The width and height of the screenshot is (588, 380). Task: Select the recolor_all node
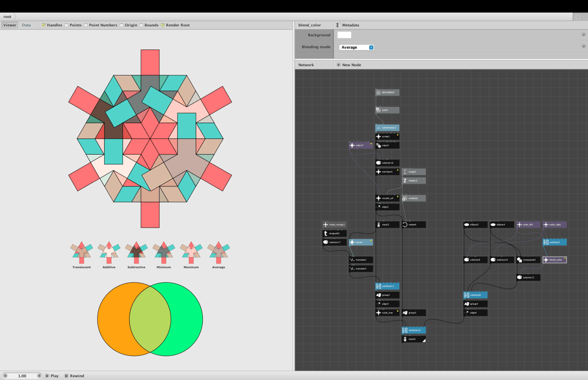point(387,198)
